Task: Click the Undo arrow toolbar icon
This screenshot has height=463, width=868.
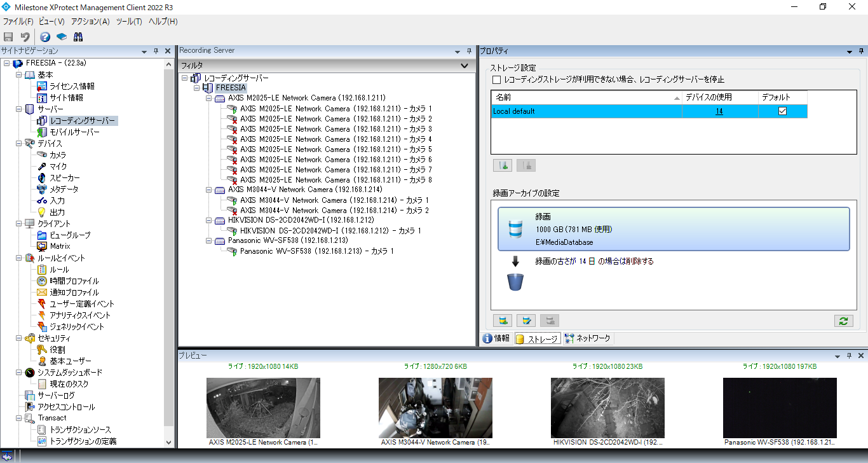Action: (x=25, y=37)
